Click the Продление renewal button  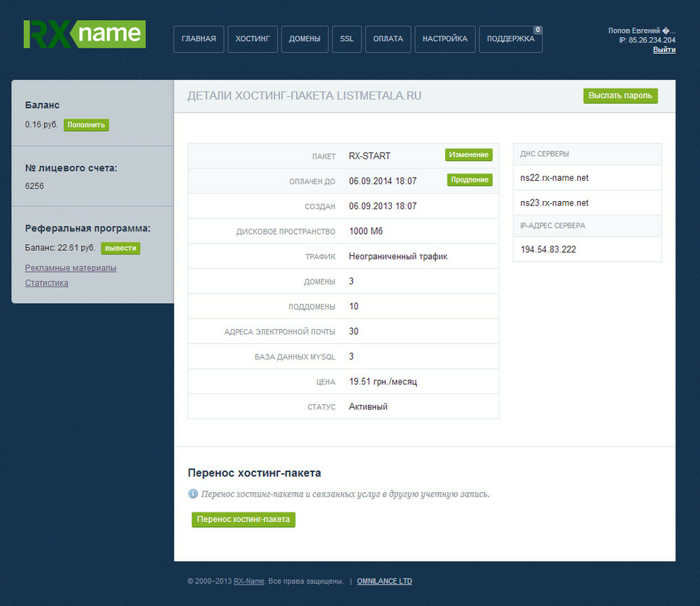470,179
